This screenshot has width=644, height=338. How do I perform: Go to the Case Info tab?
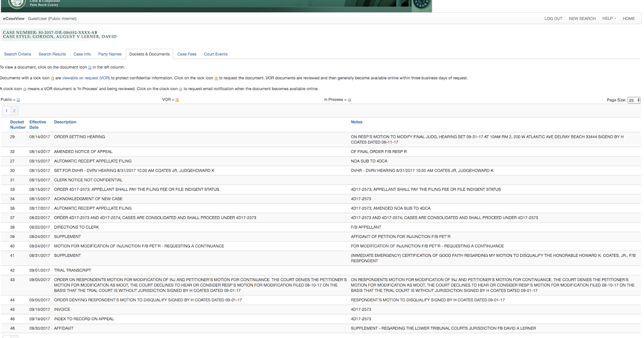(82, 54)
